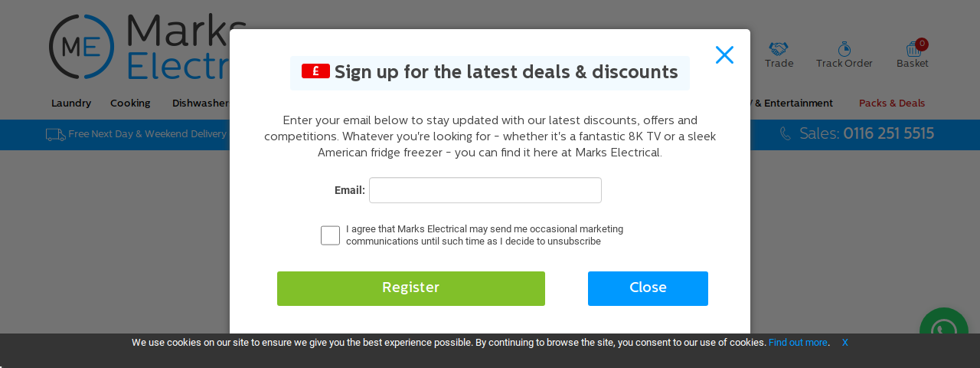Click the red pound sign badge
The width and height of the screenshot is (980, 368).
point(315,71)
